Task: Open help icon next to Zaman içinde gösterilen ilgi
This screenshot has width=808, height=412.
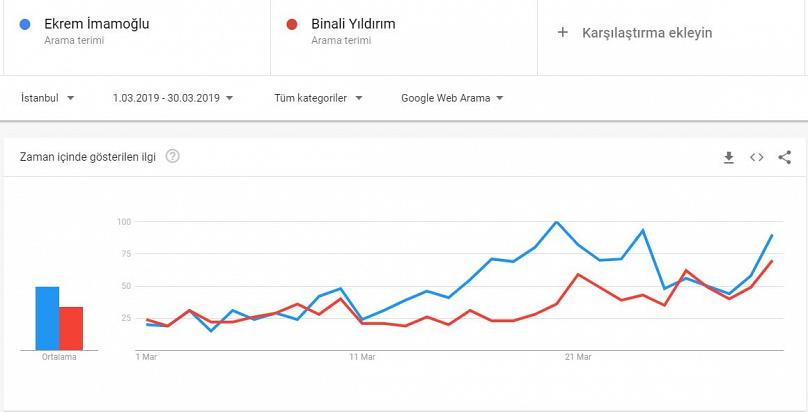Action: (x=173, y=156)
